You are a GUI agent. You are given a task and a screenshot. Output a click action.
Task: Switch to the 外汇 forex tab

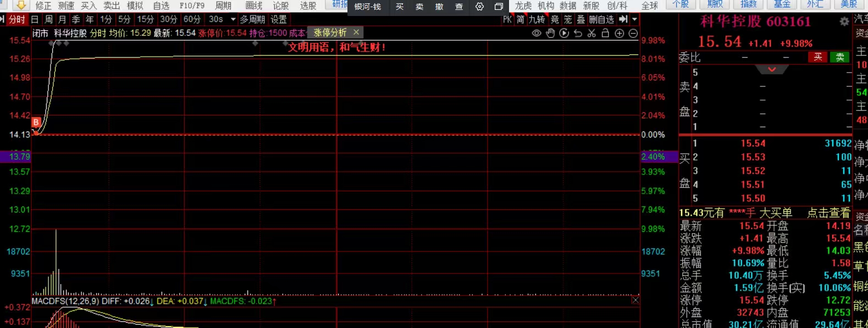click(x=815, y=4)
